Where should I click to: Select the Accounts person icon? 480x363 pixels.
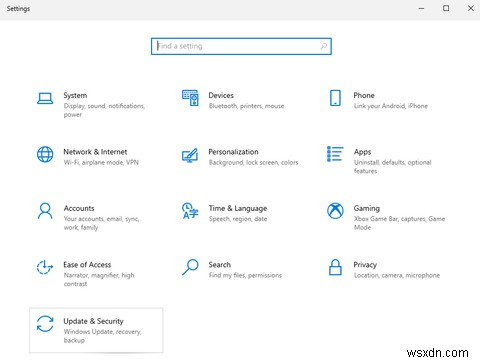tap(45, 211)
